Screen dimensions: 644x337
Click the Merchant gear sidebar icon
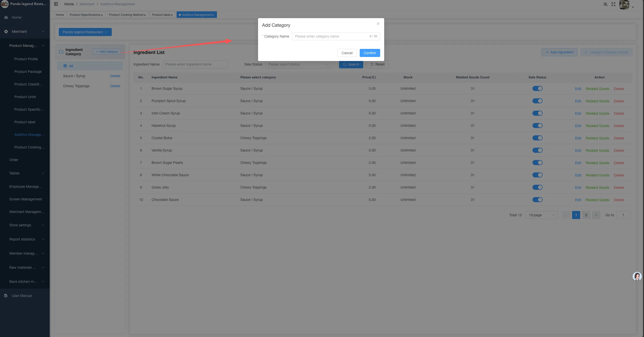[x=6, y=32]
